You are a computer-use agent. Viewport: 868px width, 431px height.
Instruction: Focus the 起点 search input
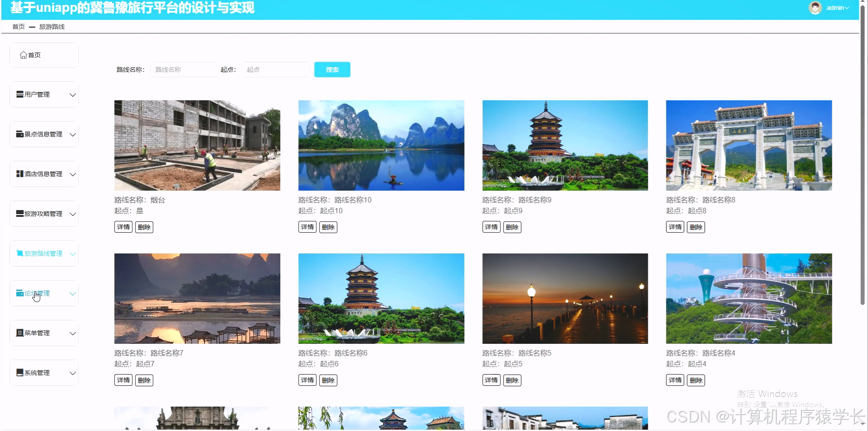click(276, 70)
